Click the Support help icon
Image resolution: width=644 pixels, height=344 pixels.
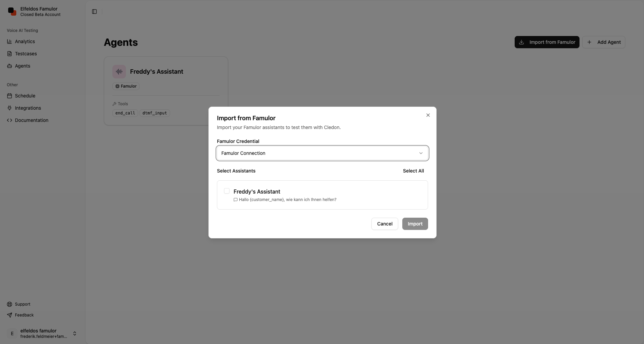click(x=9, y=304)
